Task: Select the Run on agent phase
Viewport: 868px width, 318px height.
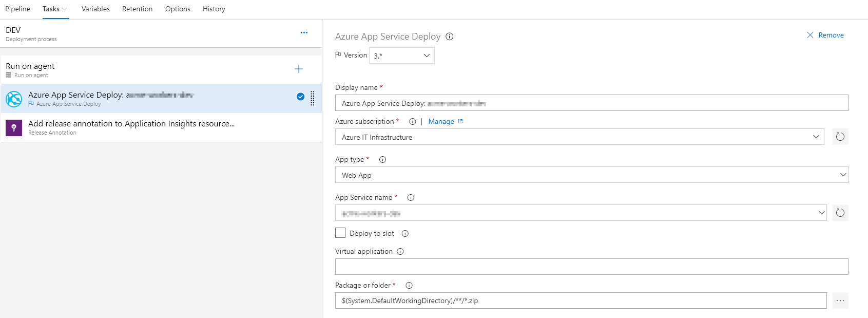Action: point(161,70)
